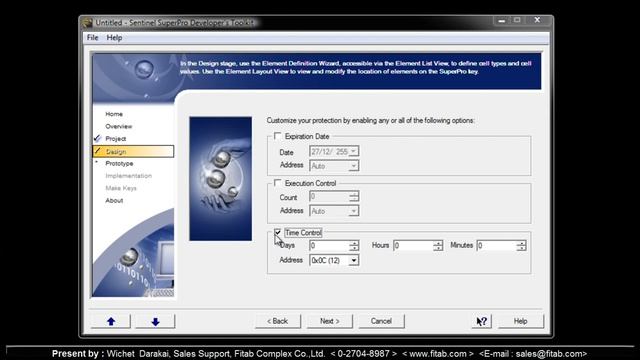Open About in sidebar
The height and width of the screenshot is (360, 640).
tap(114, 200)
